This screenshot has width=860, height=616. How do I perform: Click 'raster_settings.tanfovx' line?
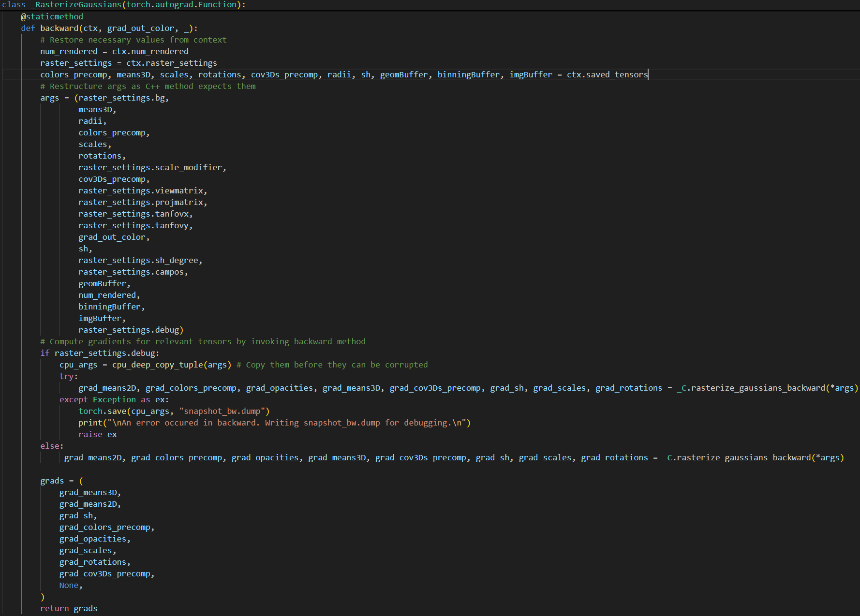(135, 214)
